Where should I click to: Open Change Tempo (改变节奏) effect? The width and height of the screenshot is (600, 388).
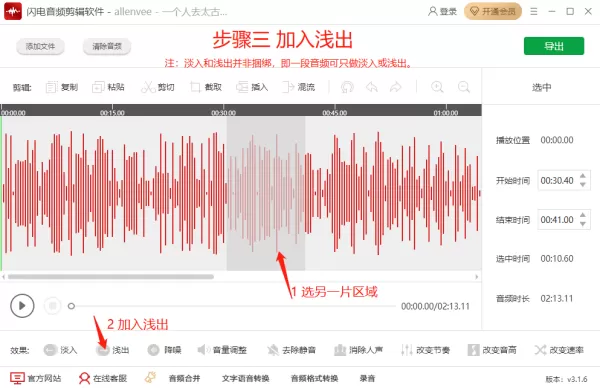pos(425,350)
